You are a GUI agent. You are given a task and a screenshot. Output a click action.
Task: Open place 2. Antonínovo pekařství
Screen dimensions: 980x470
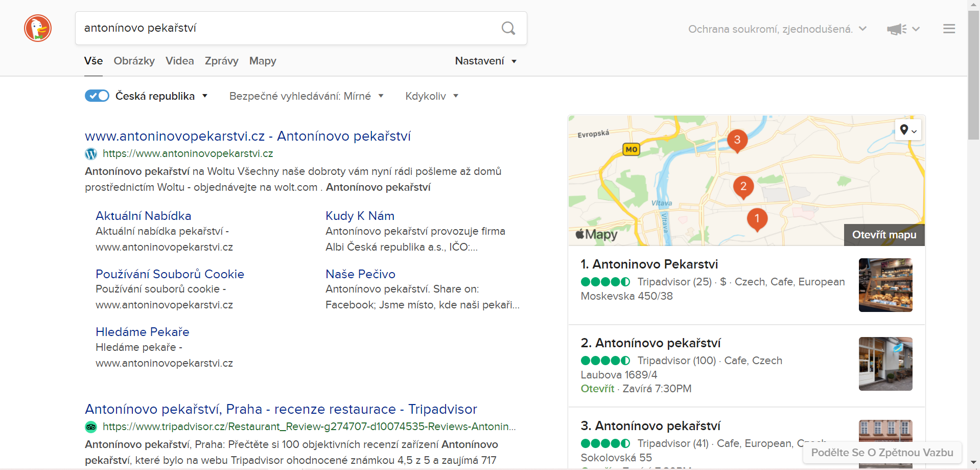click(651, 343)
